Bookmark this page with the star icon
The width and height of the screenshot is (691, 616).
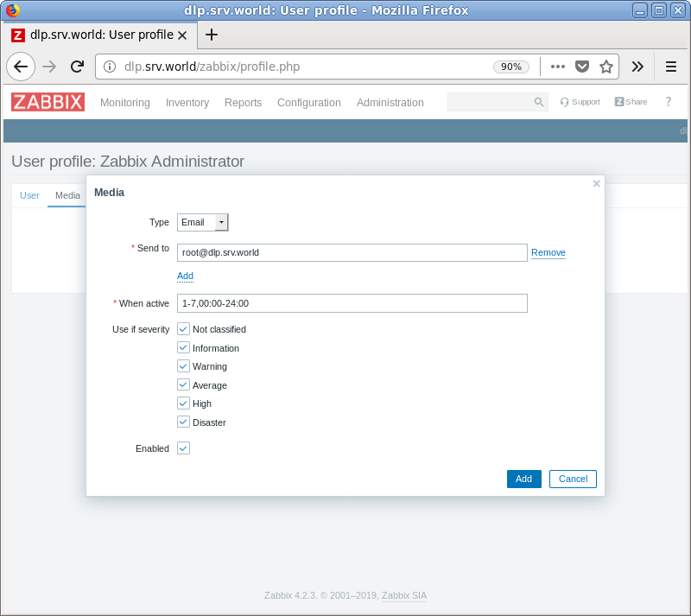[606, 67]
